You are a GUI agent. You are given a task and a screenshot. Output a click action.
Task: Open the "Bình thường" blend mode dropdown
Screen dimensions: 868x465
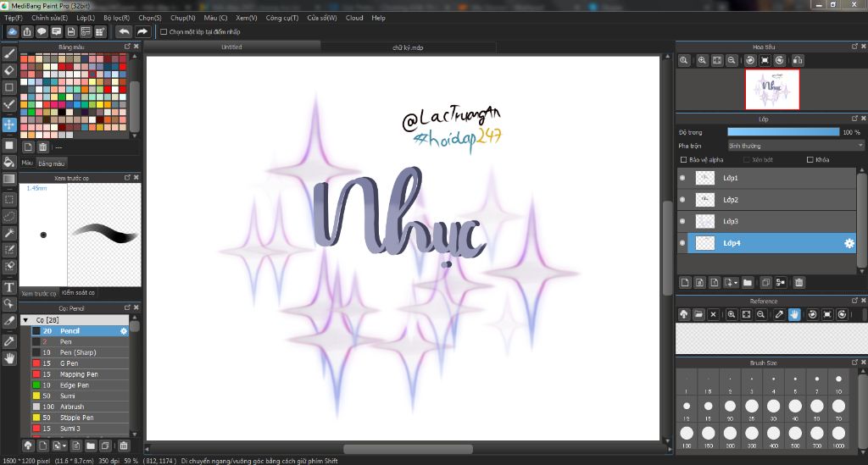[795, 146]
